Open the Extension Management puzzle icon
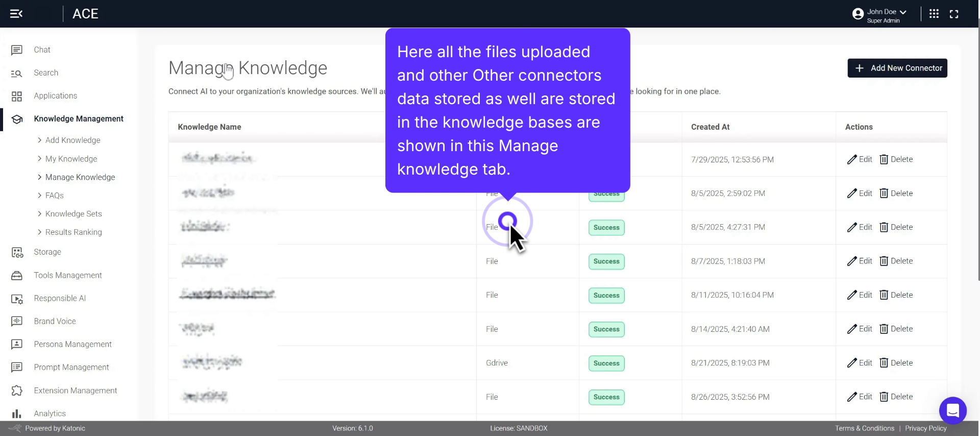 17,391
